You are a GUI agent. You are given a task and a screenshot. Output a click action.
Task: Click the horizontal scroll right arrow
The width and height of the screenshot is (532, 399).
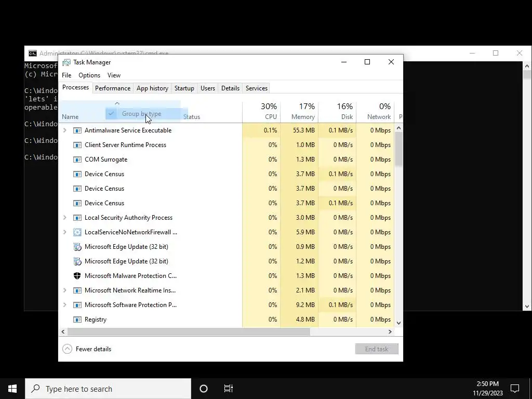390,332
